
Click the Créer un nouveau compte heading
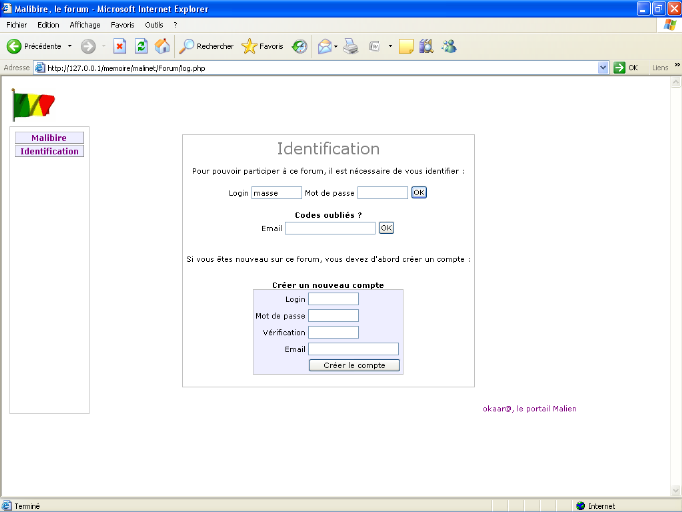(x=328, y=285)
